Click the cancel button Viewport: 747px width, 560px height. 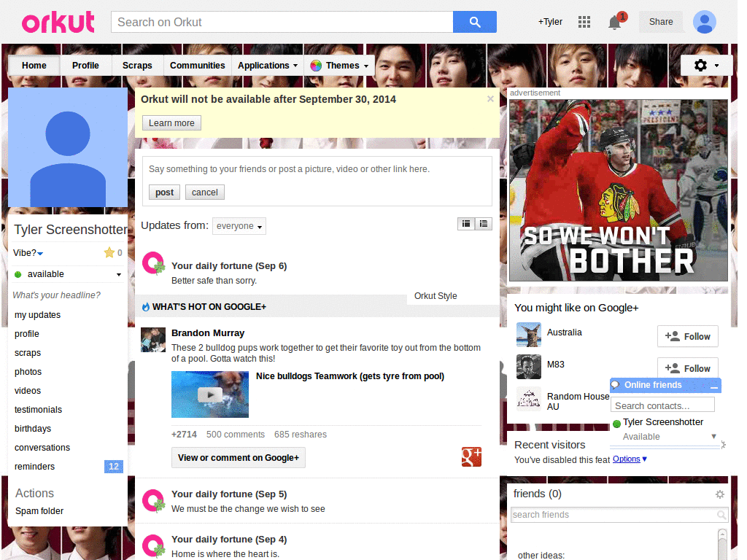coord(205,192)
